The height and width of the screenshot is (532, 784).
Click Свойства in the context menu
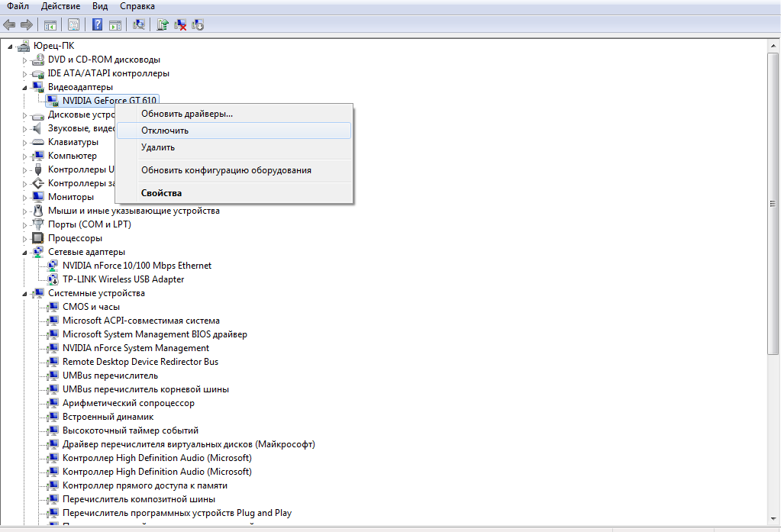161,193
